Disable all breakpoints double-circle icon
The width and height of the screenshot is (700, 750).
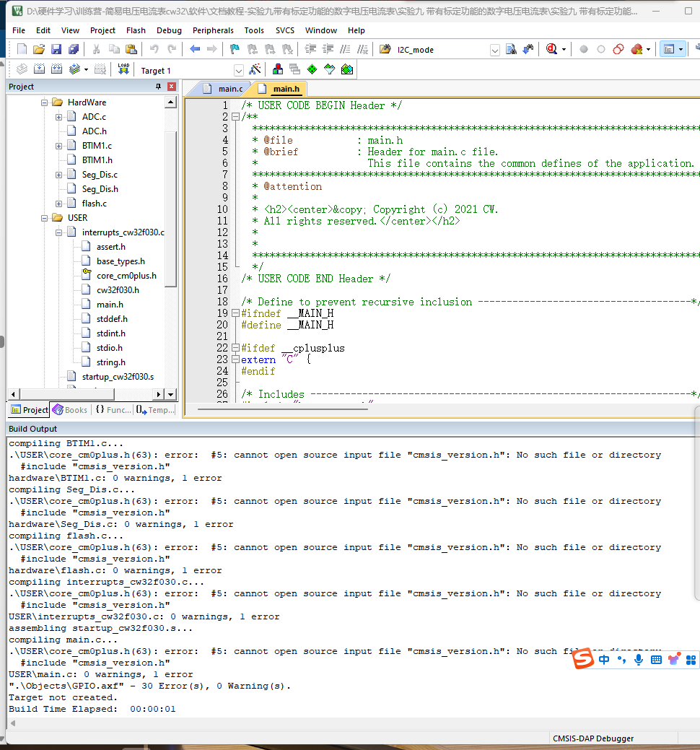(618, 49)
